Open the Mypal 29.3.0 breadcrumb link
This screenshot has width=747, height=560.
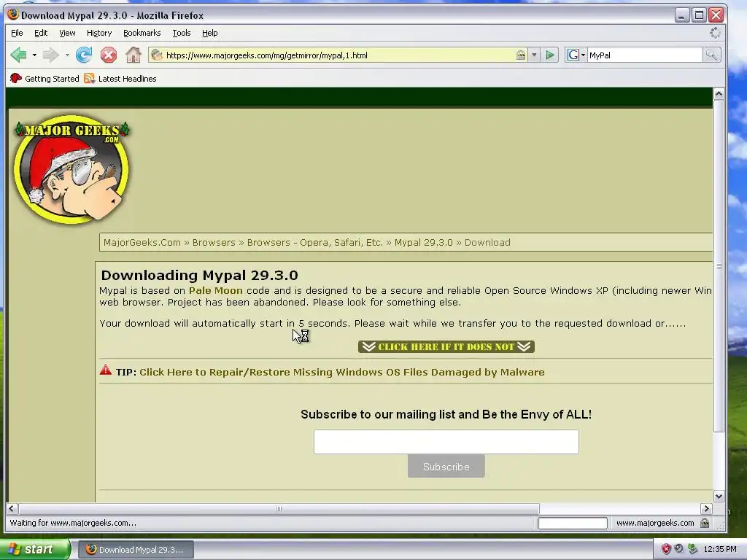(424, 242)
